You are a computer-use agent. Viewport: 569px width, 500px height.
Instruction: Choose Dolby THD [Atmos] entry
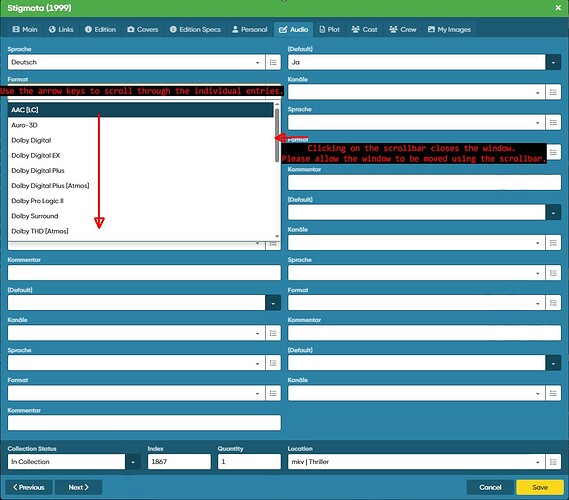coord(140,231)
